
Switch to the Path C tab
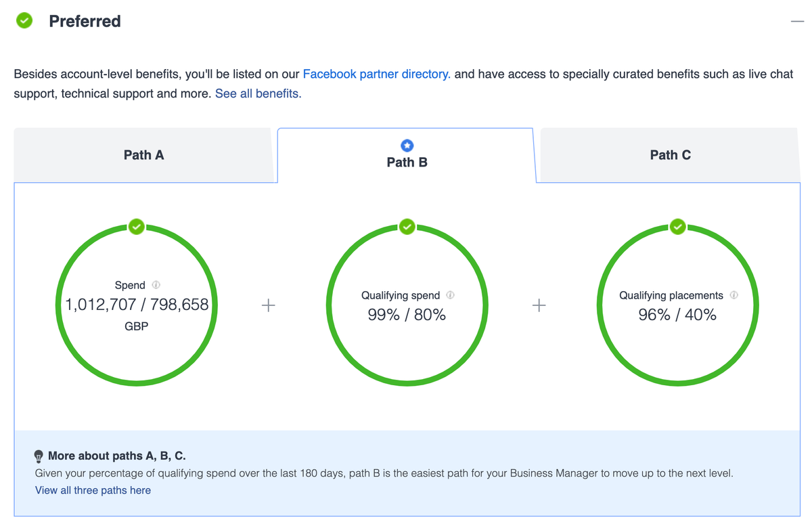670,155
